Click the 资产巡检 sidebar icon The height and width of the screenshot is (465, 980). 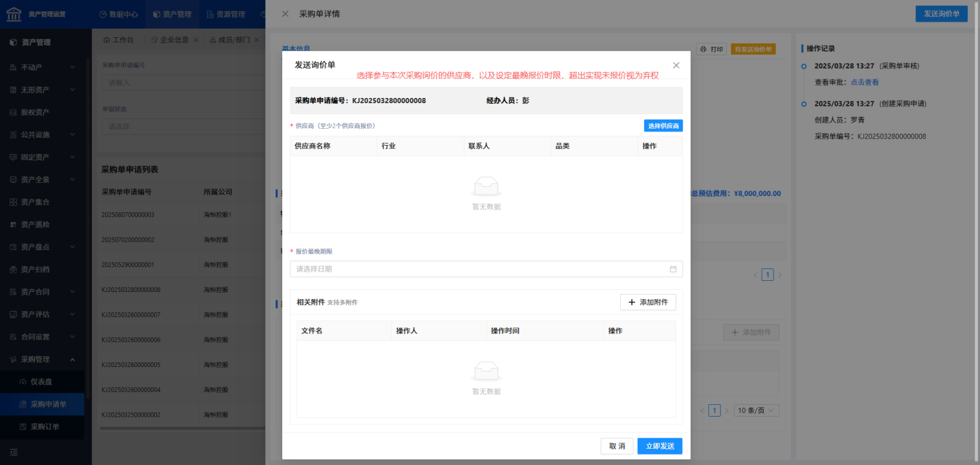(x=13, y=225)
